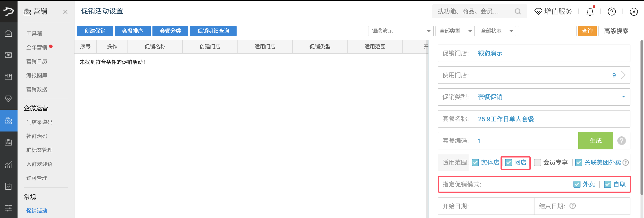Viewport: 644px width, 218px height.
Task: Open the user account profile icon
Action: pyautogui.click(x=633, y=12)
